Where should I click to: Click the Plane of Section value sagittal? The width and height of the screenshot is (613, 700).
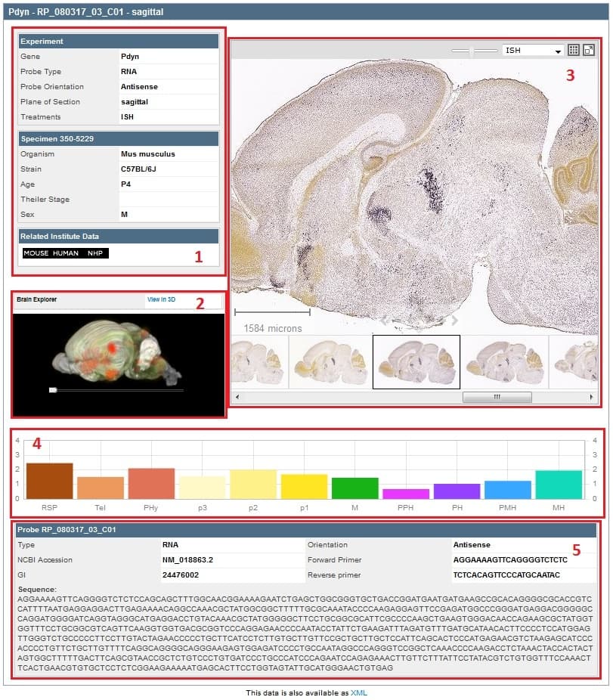pyautogui.click(x=135, y=102)
